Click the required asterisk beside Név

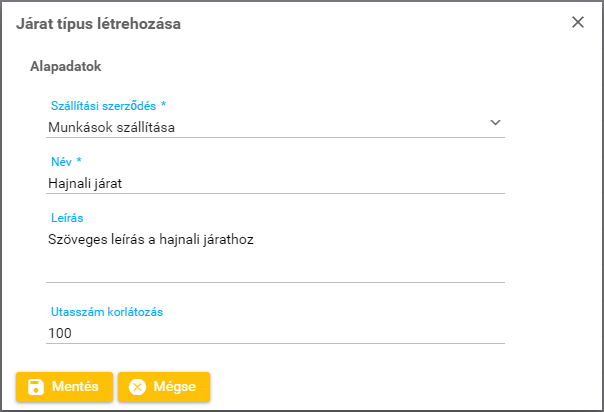coord(79,161)
